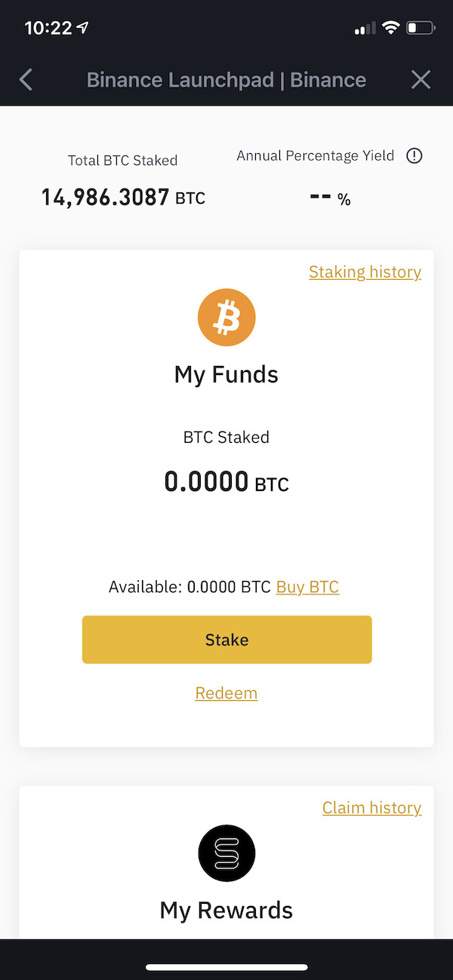453x980 pixels.
Task: Close the Binance Launchpad page
Action: (x=421, y=80)
